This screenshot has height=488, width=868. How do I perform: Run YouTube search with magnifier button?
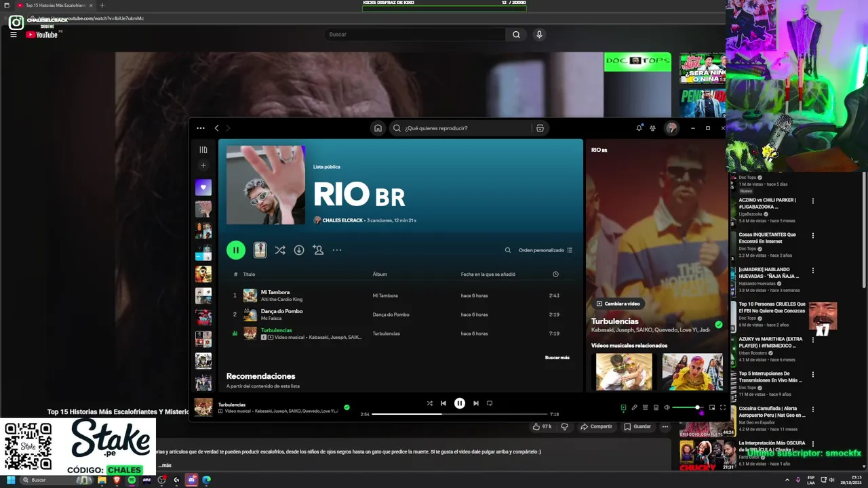pos(516,35)
